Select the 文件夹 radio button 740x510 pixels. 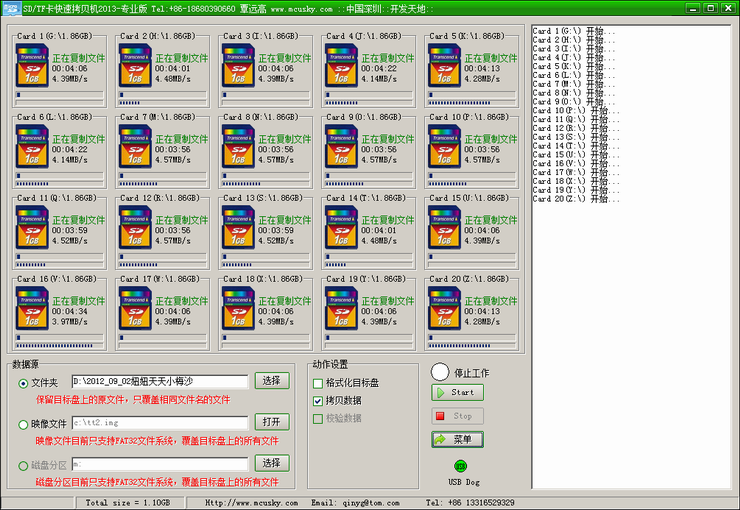pos(24,382)
